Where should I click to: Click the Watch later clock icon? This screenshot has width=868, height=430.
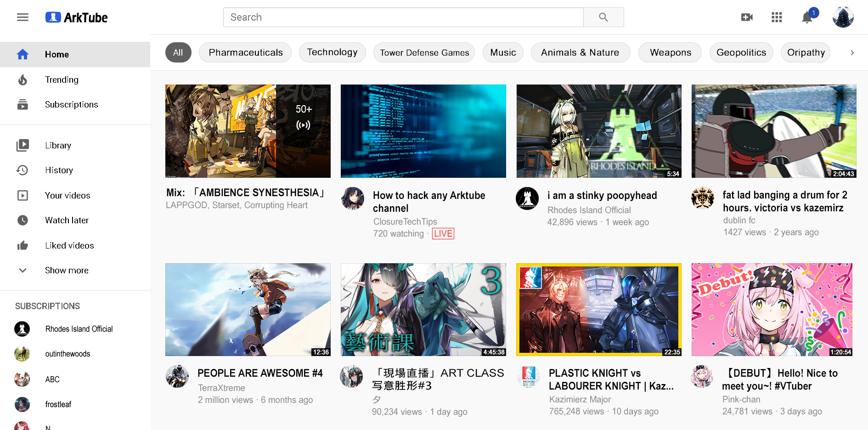pos(23,220)
